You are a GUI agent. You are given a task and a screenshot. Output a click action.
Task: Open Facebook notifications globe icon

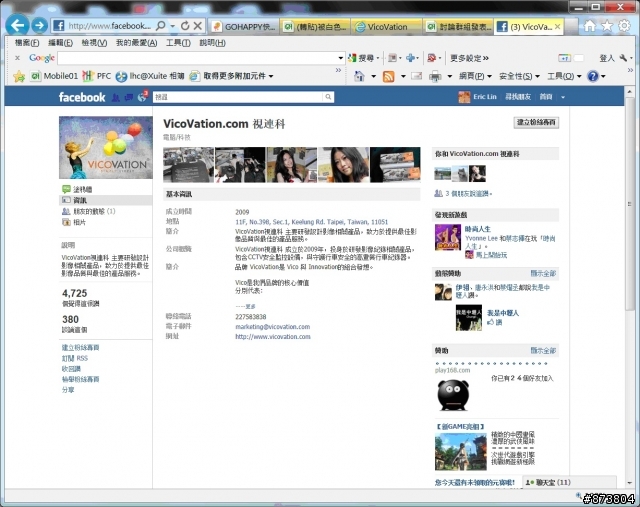tap(142, 97)
